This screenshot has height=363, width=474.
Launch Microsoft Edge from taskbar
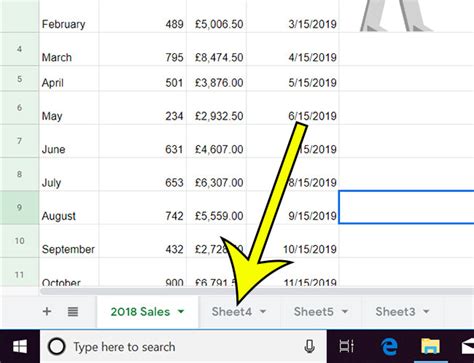389,347
